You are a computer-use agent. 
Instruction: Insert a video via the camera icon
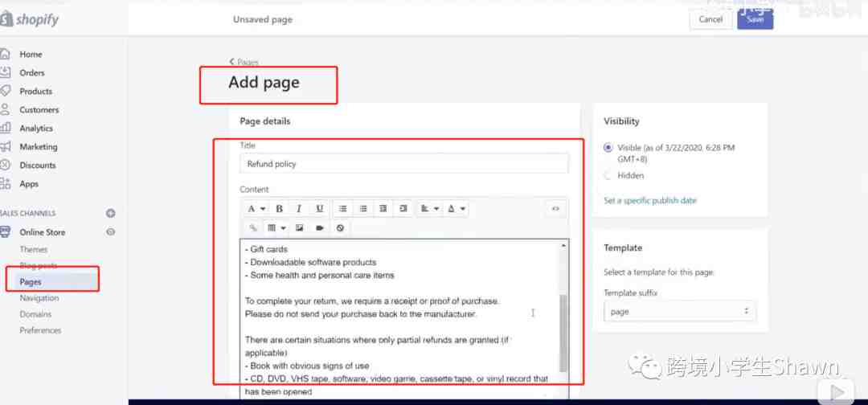tap(320, 228)
